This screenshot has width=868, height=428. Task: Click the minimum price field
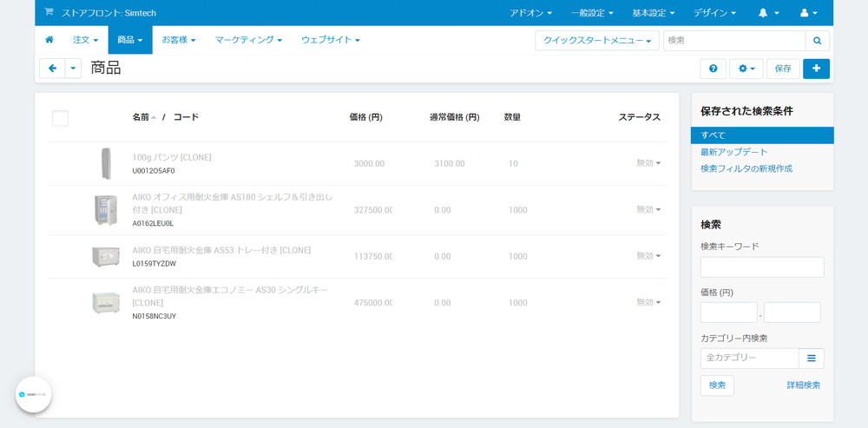(728, 313)
